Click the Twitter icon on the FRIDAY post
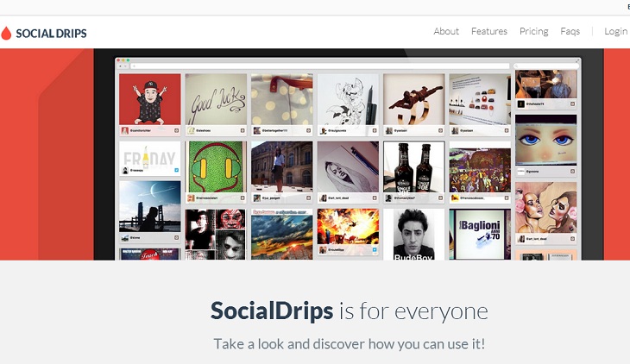The image size is (630, 364). coord(176,170)
